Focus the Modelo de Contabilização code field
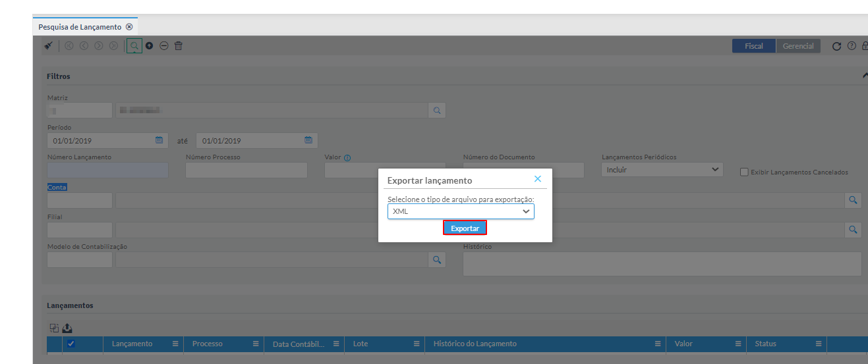Screen dimensions: 868x364 tap(80, 260)
